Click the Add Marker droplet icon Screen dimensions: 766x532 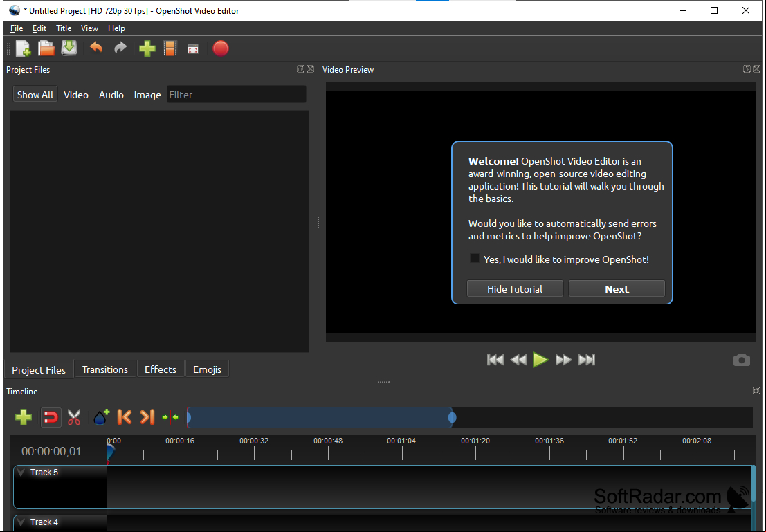(x=101, y=417)
